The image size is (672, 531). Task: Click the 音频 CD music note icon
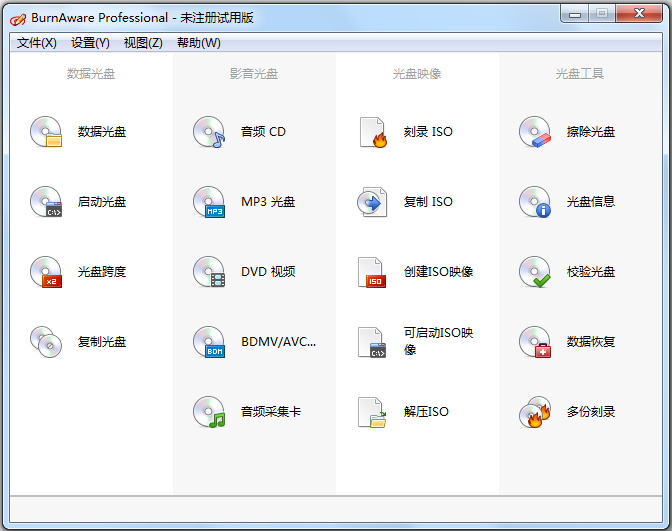(209, 132)
